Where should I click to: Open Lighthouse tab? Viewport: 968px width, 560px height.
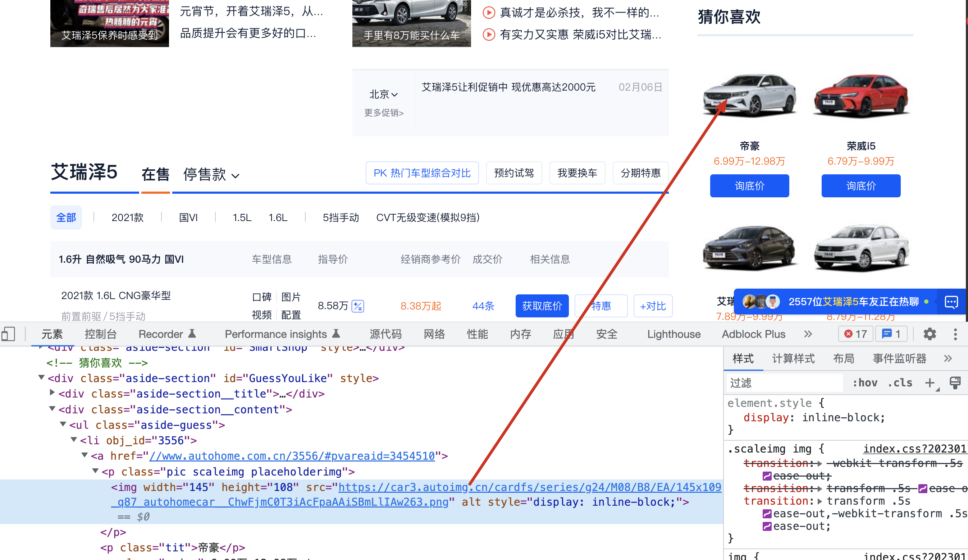[674, 334]
